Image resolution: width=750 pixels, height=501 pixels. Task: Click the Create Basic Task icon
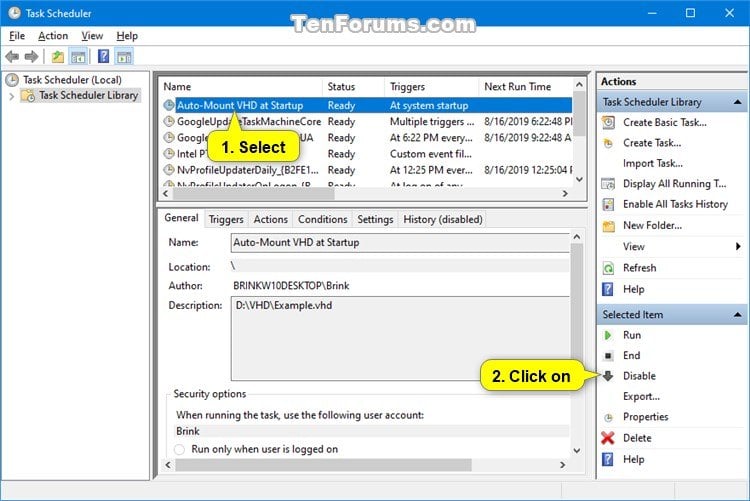608,122
